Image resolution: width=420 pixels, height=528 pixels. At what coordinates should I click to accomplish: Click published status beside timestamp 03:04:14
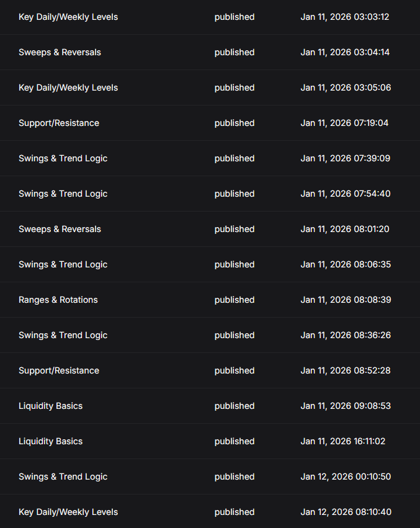235,52
